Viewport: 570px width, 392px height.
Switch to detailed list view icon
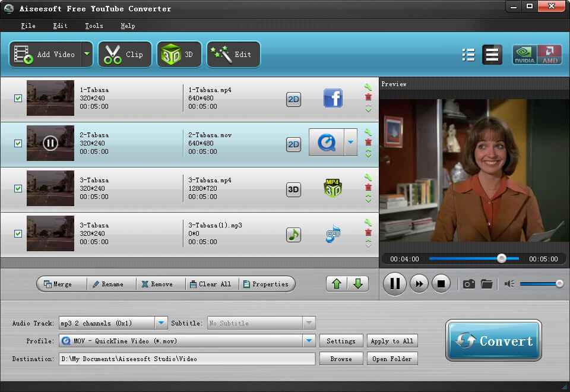click(x=468, y=55)
